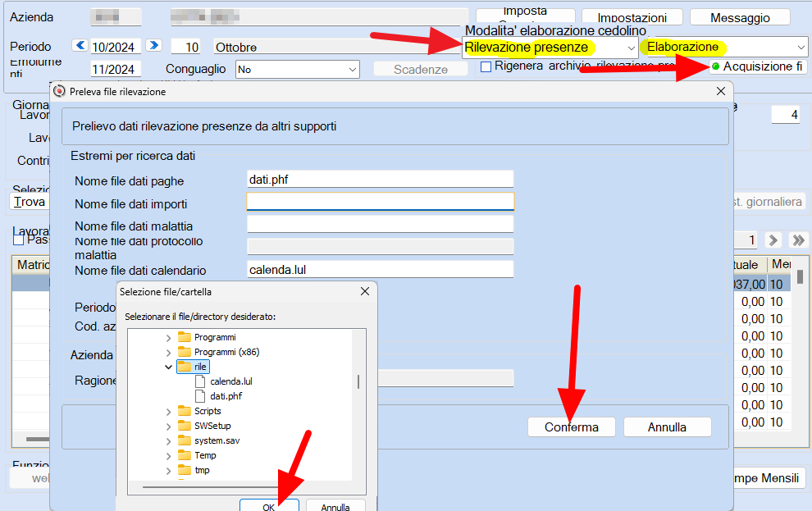The image size is (812, 511).
Task: Click Annulla in file selection dialog
Action: (335, 506)
